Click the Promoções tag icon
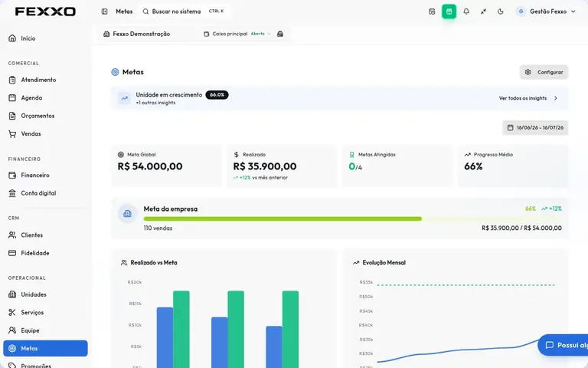This screenshot has width=588, height=368. [x=12, y=366]
